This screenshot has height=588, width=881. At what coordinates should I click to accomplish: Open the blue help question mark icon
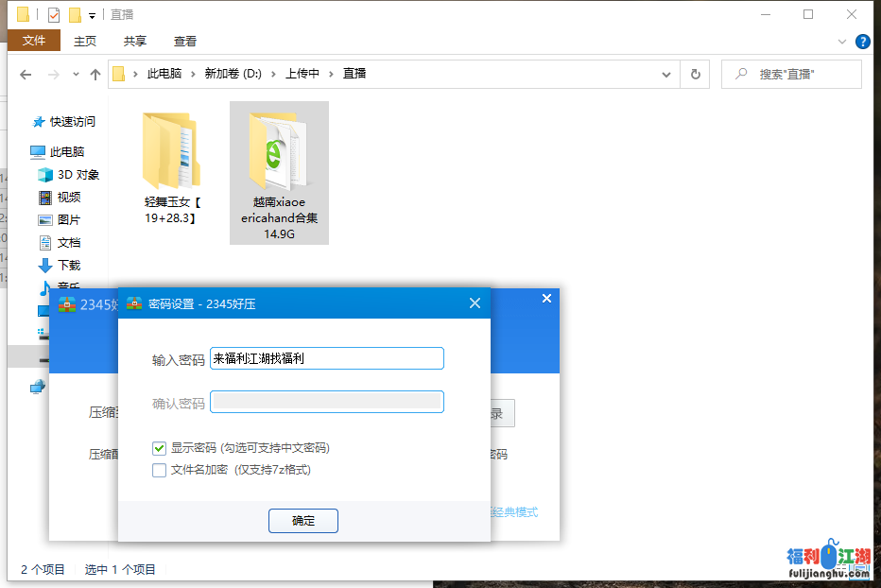pos(862,42)
